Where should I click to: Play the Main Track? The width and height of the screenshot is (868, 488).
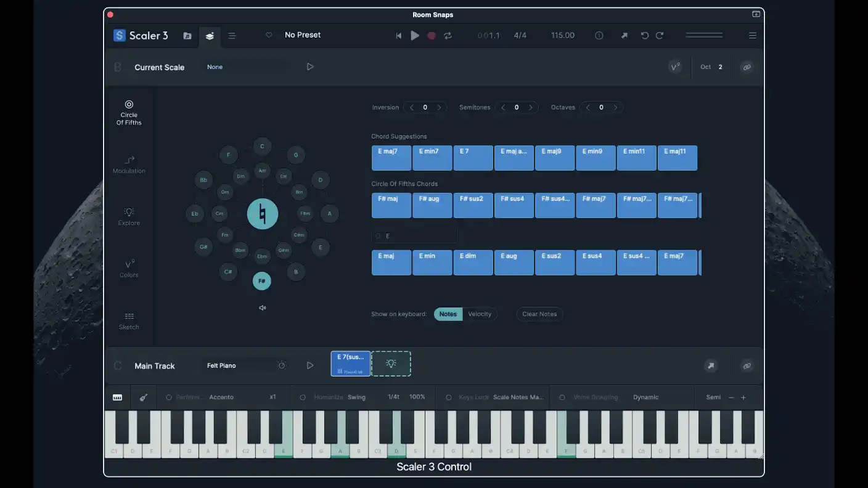coord(310,365)
